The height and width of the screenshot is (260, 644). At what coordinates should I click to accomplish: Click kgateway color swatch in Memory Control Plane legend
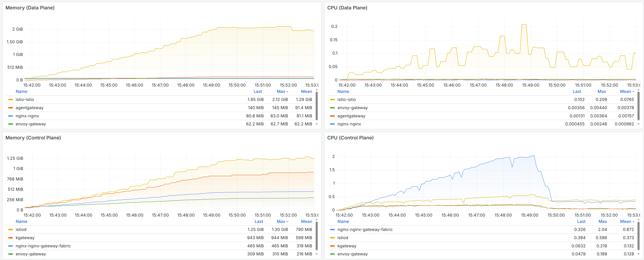[x=10, y=238]
